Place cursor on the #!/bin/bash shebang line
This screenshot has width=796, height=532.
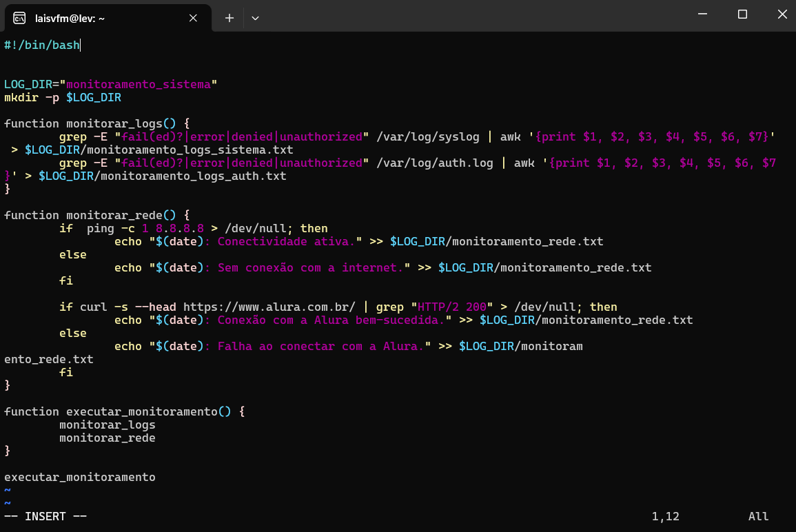coord(41,45)
